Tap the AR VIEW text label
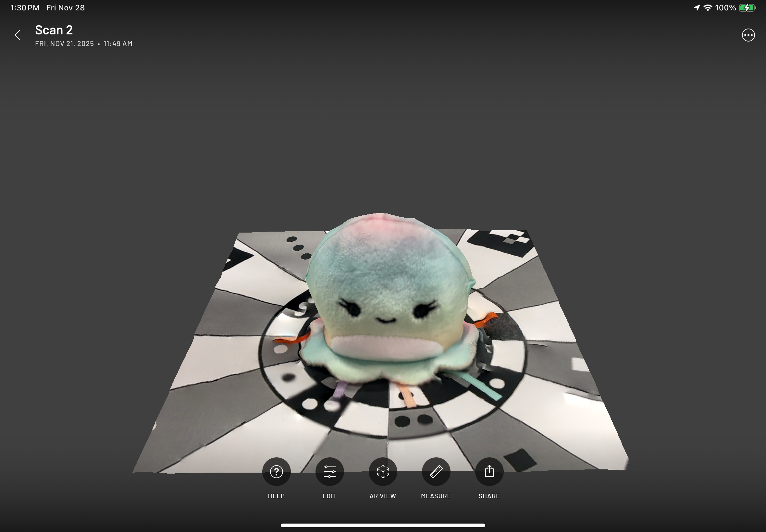Screen dimensions: 766x532 (x=382, y=496)
